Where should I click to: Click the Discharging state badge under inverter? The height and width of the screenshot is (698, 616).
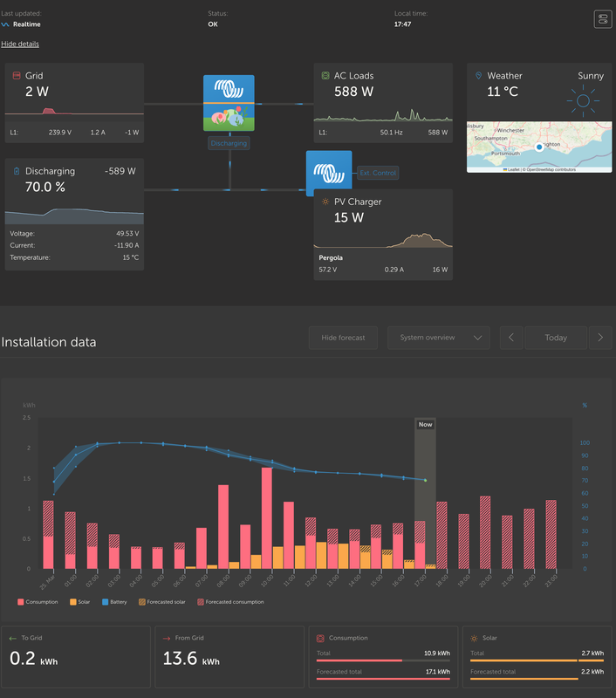coord(229,143)
